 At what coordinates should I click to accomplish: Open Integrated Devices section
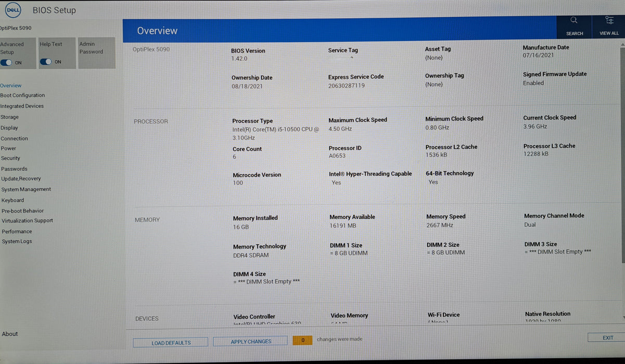pyautogui.click(x=22, y=106)
